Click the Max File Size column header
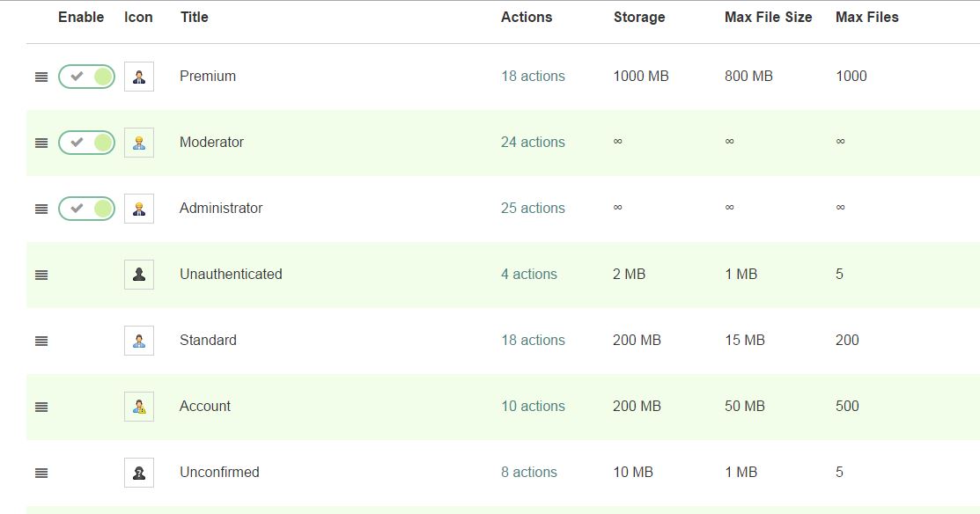Viewport: 980px width, 514px height. [768, 17]
